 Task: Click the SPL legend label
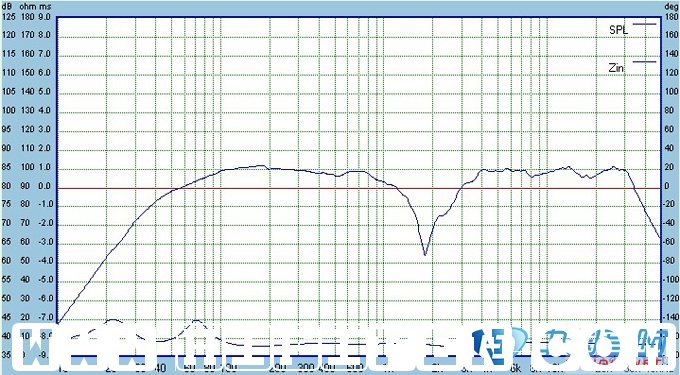(x=618, y=30)
